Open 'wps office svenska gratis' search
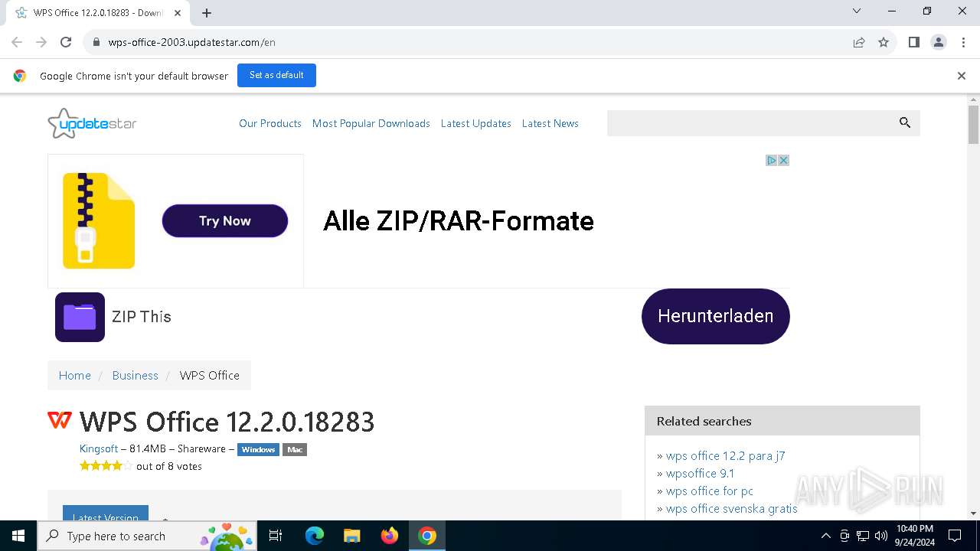980x551 pixels. click(732, 509)
